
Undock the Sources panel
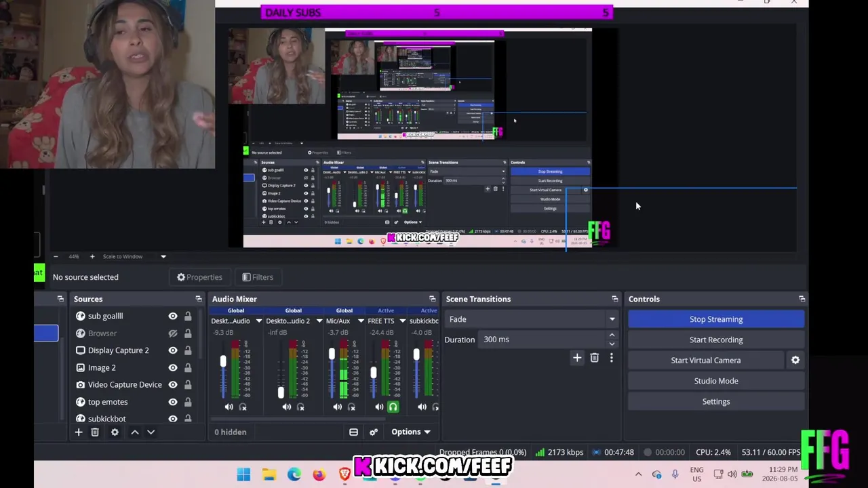199,299
